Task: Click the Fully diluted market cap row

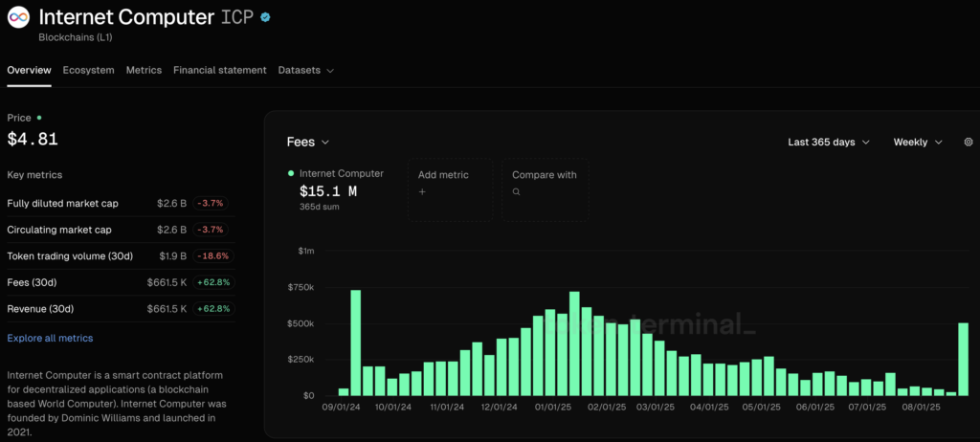Action: (x=121, y=203)
